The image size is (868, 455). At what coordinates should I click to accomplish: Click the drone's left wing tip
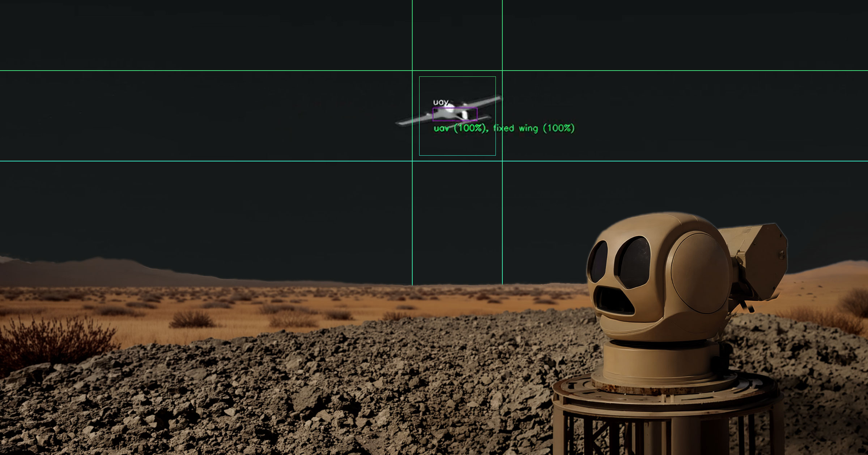point(400,123)
